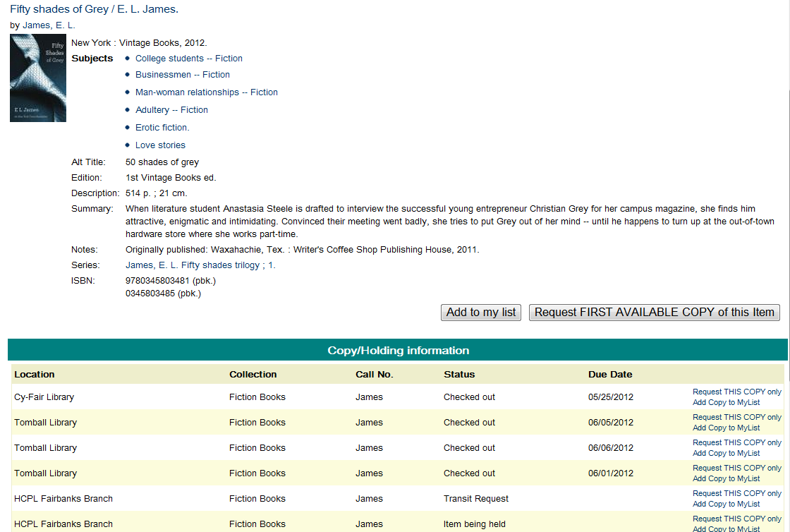This screenshot has height=532, width=790.
Task: Click the Location column header
Action: click(x=35, y=375)
